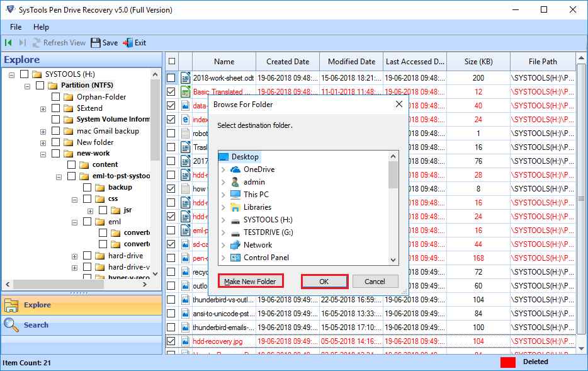Click the mac Gmail backup folder icon
Viewport: 588px width, 371px height.
[68, 131]
